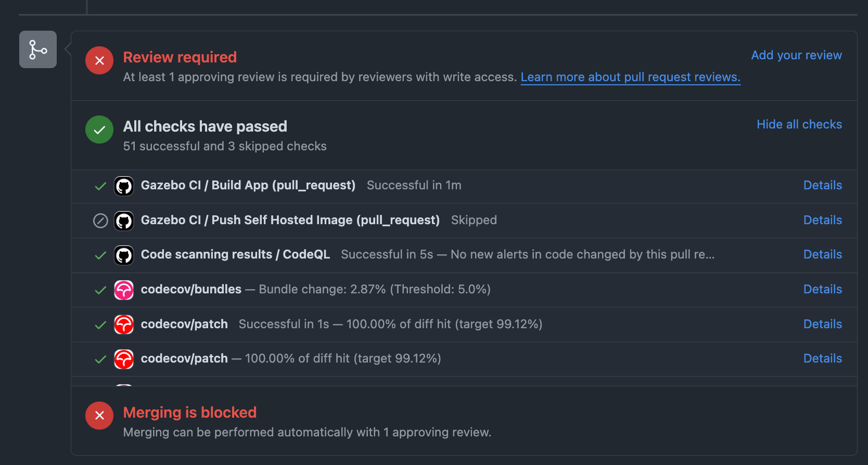
Task: Click Add your review
Action: coord(796,55)
